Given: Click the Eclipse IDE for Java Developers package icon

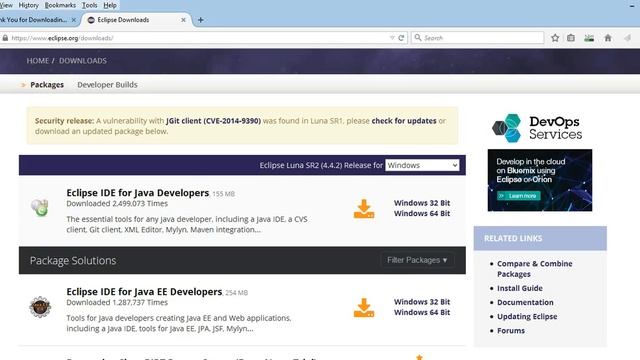Looking at the screenshot, I should [x=40, y=207].
